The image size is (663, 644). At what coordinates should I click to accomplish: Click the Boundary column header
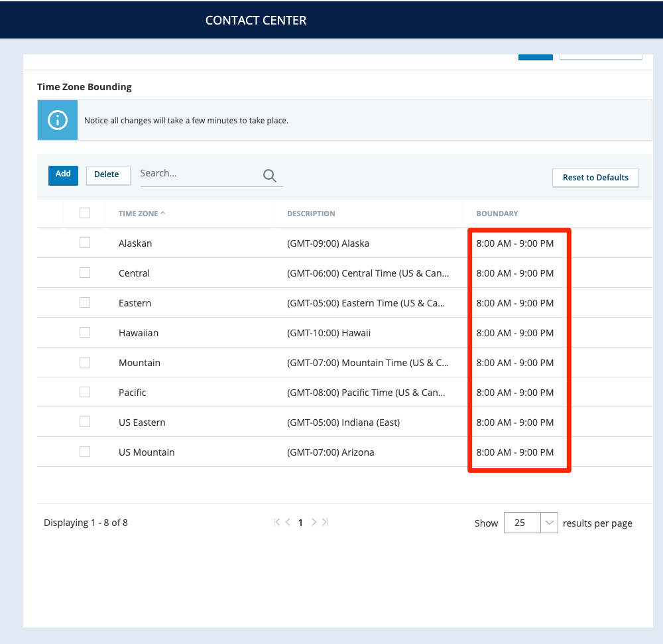coord(497,214)
